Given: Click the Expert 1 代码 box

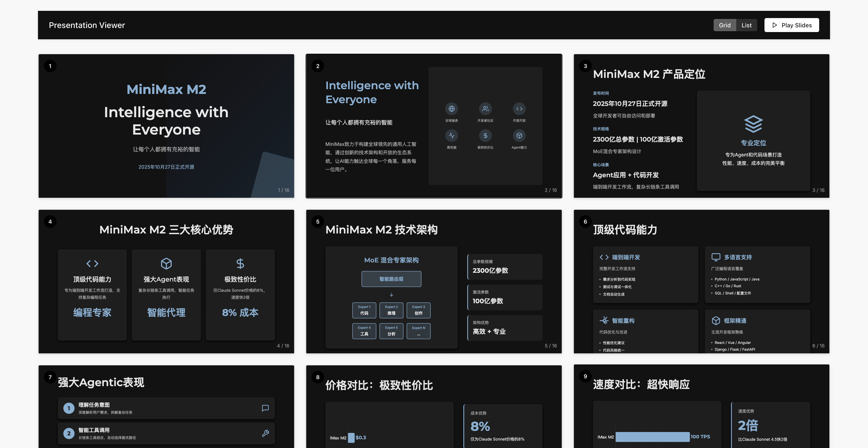Looking at the screenshot, I should click(x=364, y=310).
